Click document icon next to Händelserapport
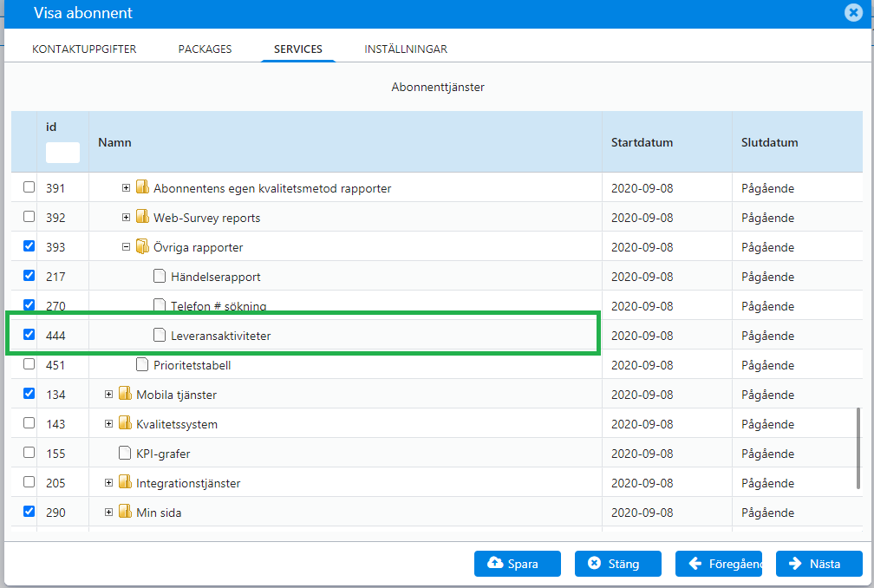Screen dimensions: 874x588 160,276
